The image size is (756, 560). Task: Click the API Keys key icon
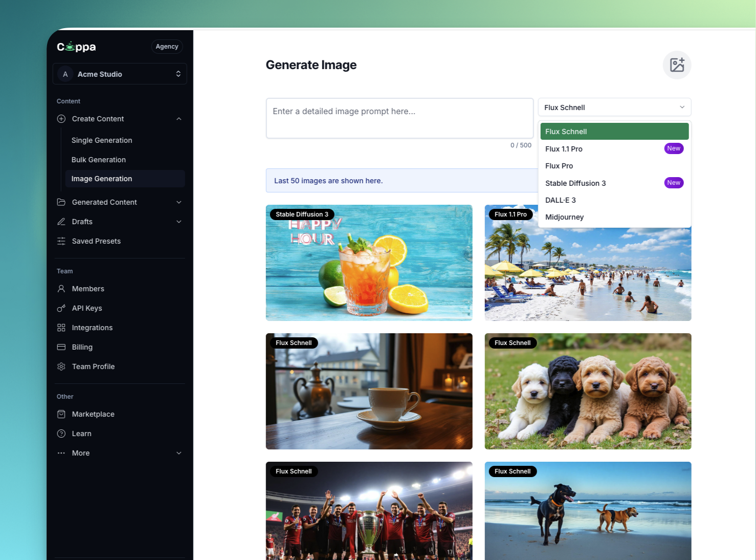[x=61, y=308]
